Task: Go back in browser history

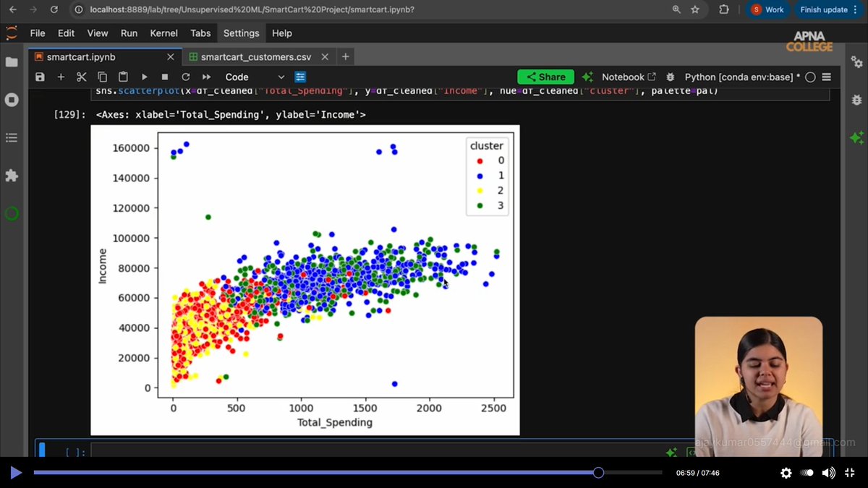Action: pyautogui.click(x=12, y=10)
